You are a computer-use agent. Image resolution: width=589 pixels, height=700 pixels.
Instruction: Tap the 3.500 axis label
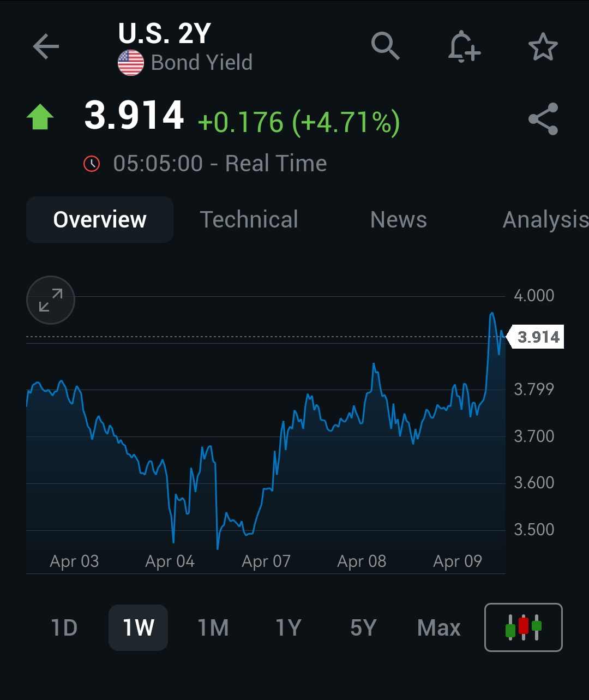[x=534, y=529]
